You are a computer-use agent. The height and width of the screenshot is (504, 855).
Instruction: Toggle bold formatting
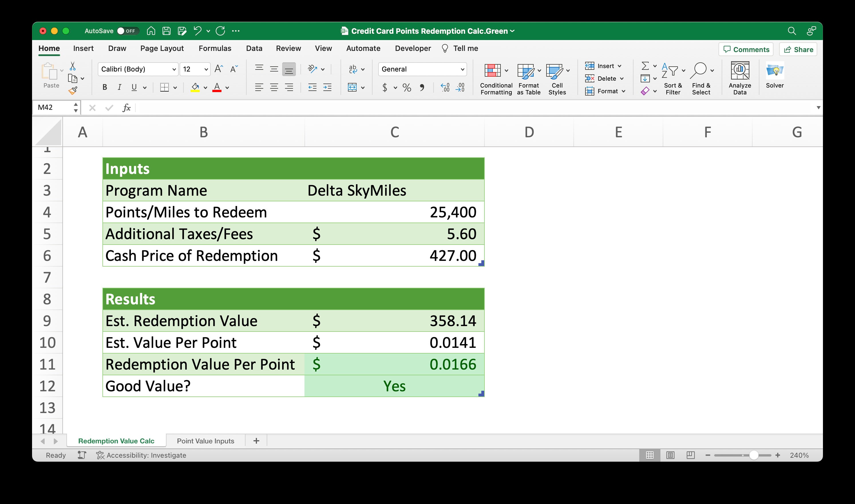(x=105, y=87)
